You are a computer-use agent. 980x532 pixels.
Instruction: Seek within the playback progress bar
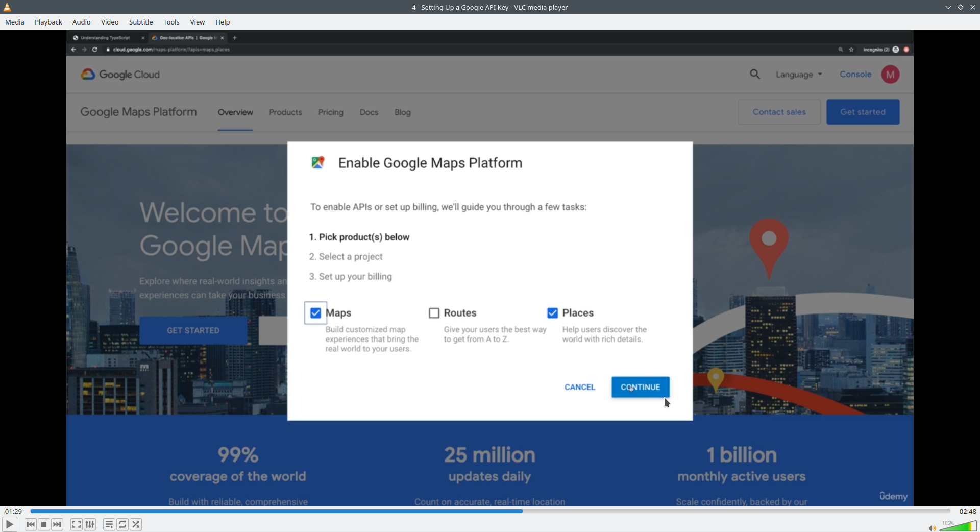point(490,511)
